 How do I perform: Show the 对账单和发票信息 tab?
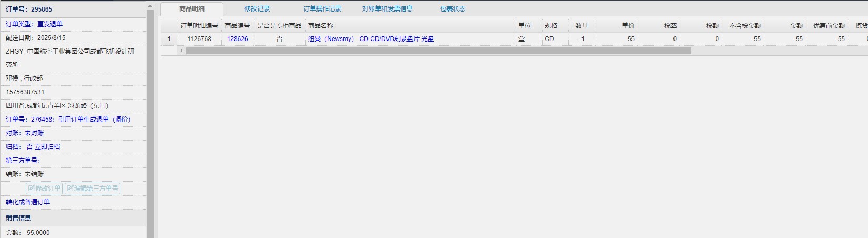(x=387, y=9)
